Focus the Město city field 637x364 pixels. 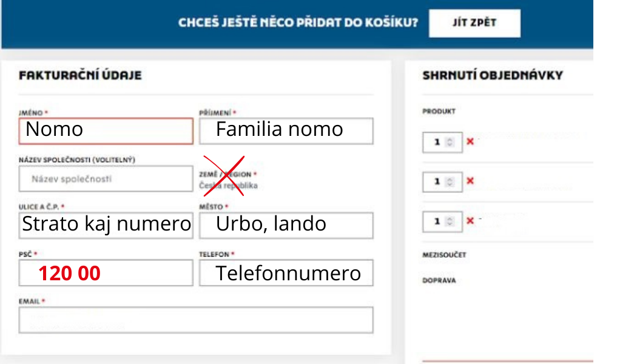286,225
